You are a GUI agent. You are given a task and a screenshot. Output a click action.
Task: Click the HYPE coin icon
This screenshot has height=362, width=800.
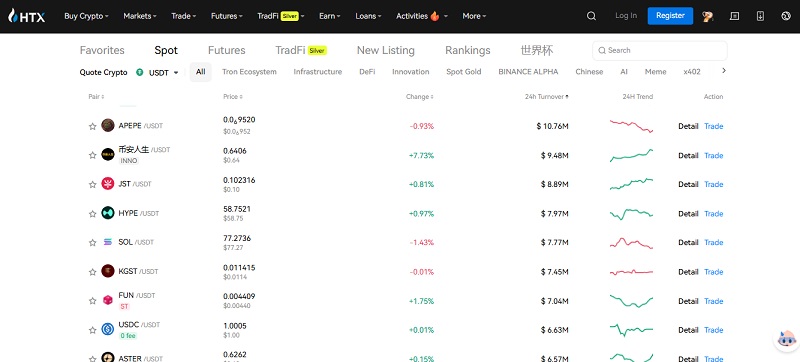click(108, 213)
